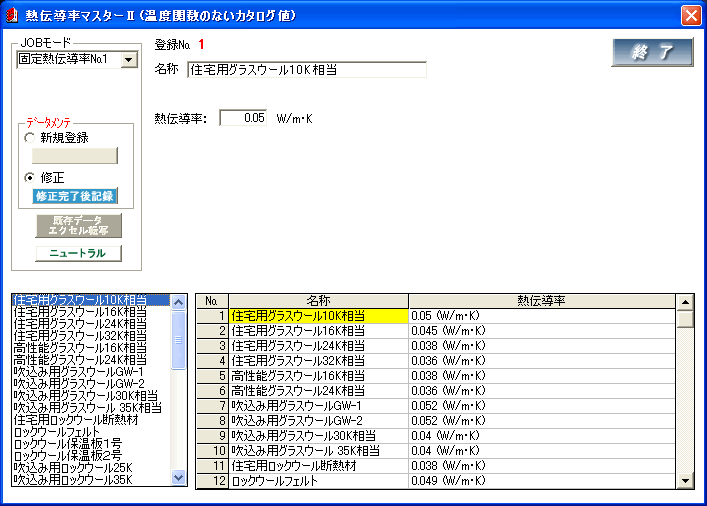The height and width of the screenshot is (506, 707).
Task: Click scroll-up arrow of left list
Action: (x=179, y=300)
